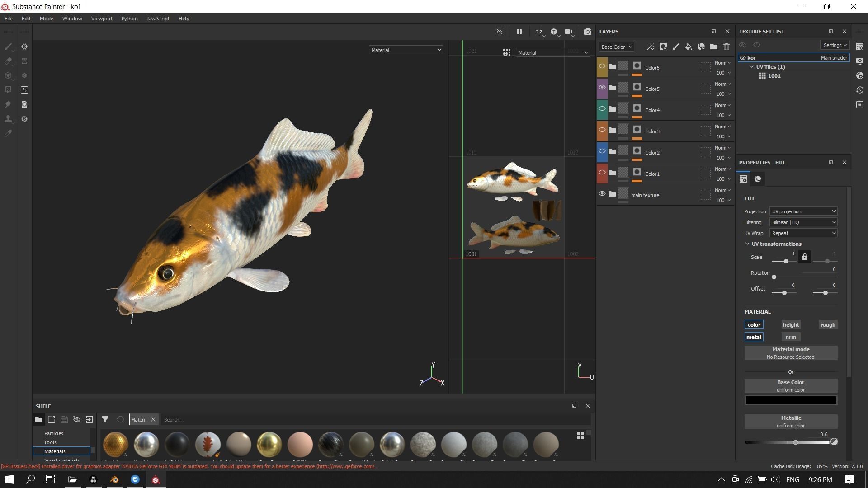Screen dimensions: 868x488
Task: Import resources into the shelf
Action: point(90,419)
